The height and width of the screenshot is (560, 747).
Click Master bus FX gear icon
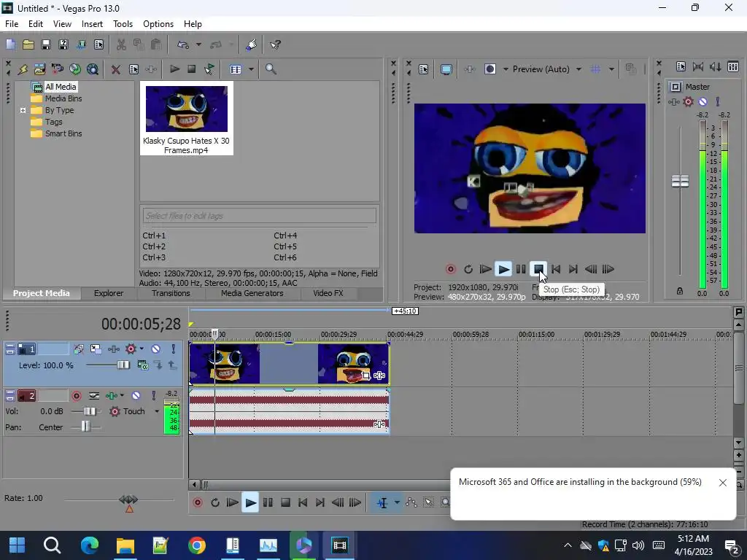coord(688,102)
